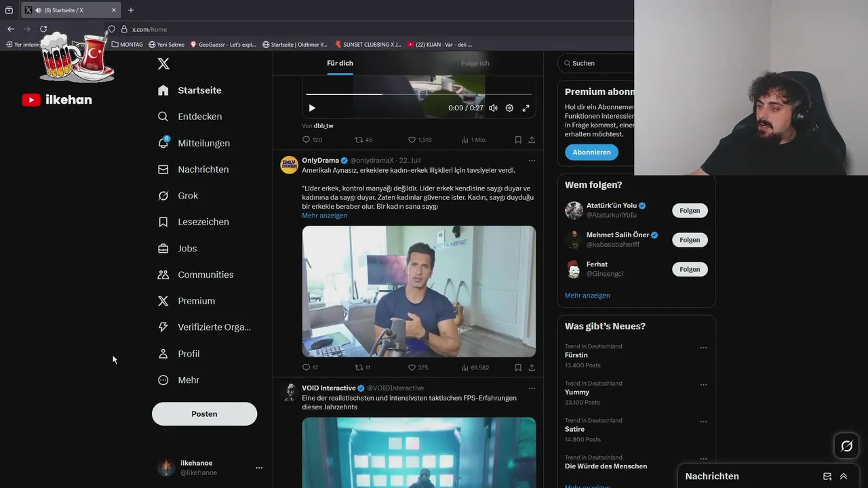
Task: Mute the video using the speaker icon
Action: (x=493, y=108)
